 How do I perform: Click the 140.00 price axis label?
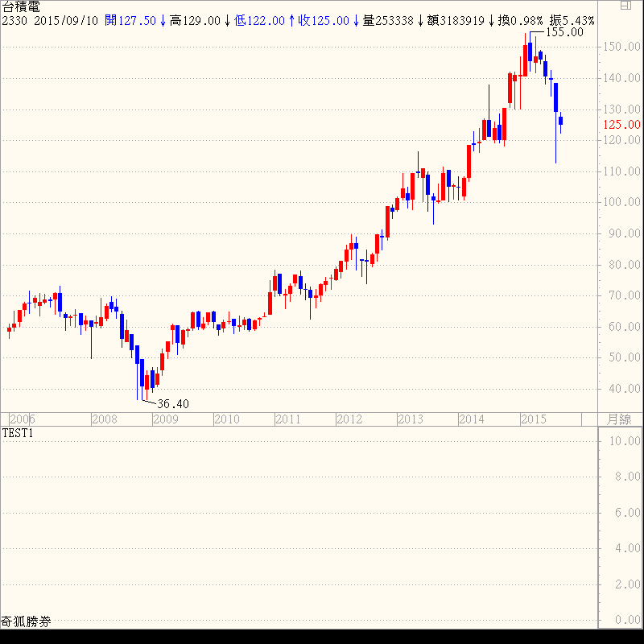point(621,78)
